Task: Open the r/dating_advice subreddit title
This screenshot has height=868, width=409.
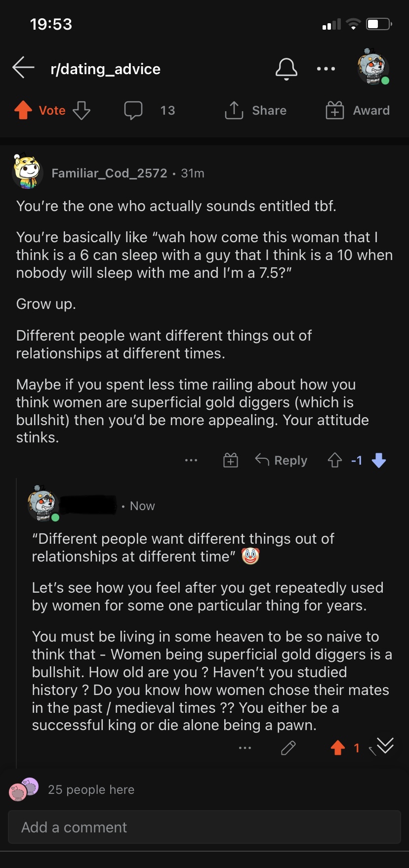Action: (105, 69)
